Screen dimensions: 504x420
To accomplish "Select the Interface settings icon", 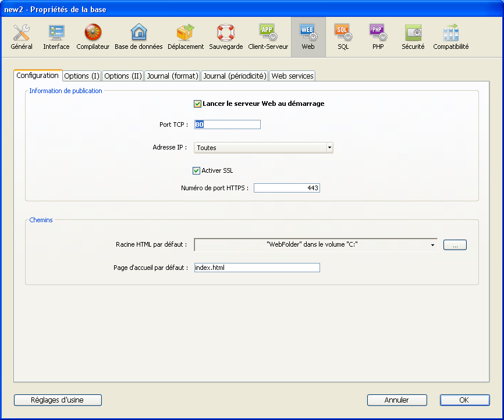I will point(56,37).
